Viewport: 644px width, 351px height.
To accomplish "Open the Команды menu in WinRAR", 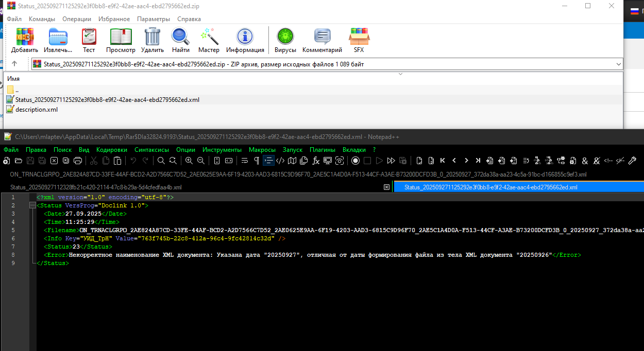I will tap(42, 19).
